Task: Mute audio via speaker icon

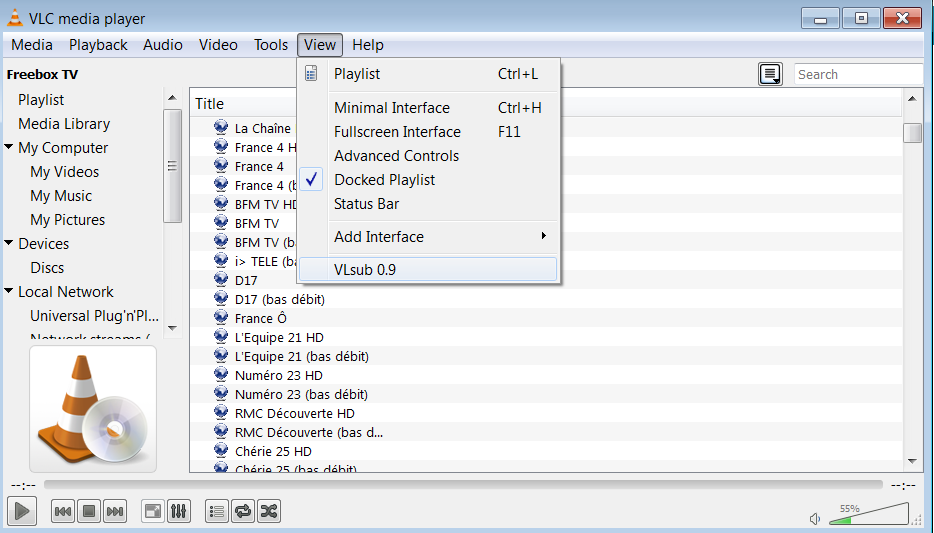Action: tap(815, 519)
